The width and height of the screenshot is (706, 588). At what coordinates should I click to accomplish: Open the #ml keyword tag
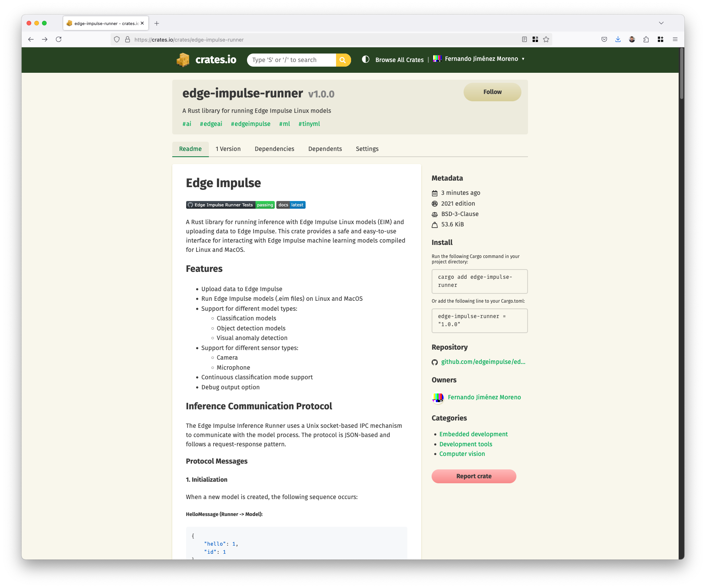(285, 124)
